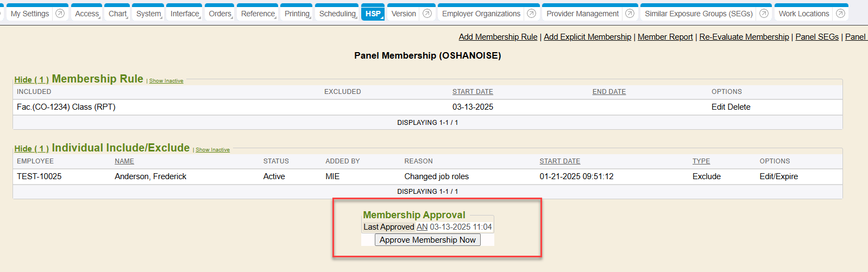This screenshot has width=868, height=272.
Task: Sort by the Start Date column in Membership Rule
Action: [x=473, y=92]
